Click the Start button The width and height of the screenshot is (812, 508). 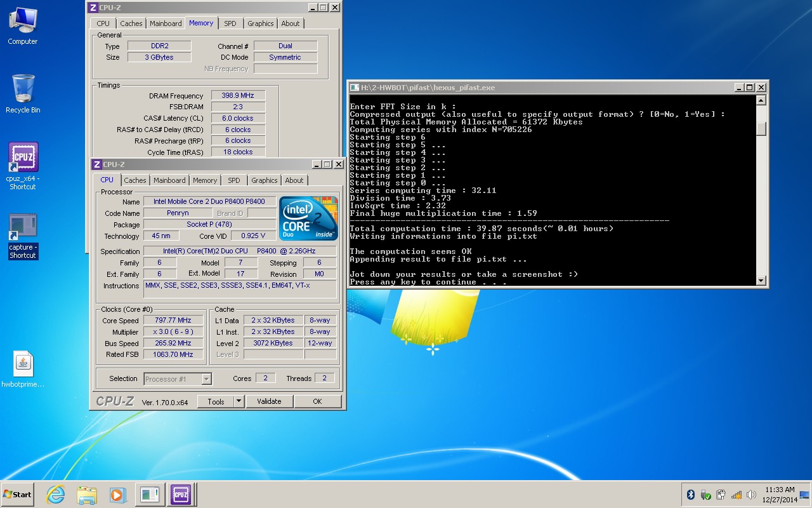17,494
